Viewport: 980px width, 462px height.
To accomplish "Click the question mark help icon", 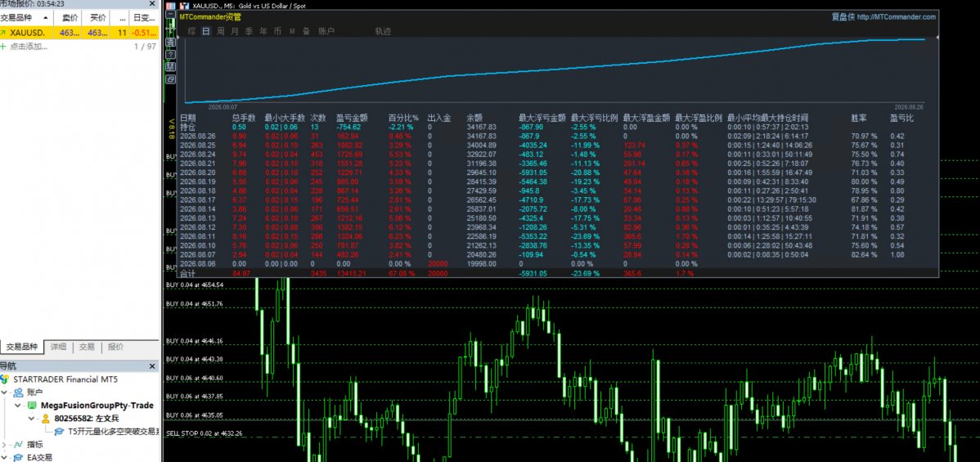I will click(170, 55).
